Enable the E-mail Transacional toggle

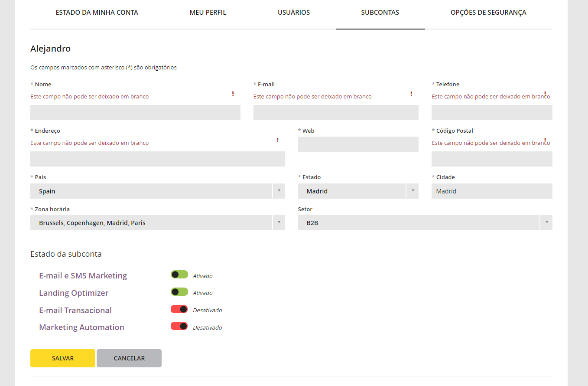pos(179,309)
